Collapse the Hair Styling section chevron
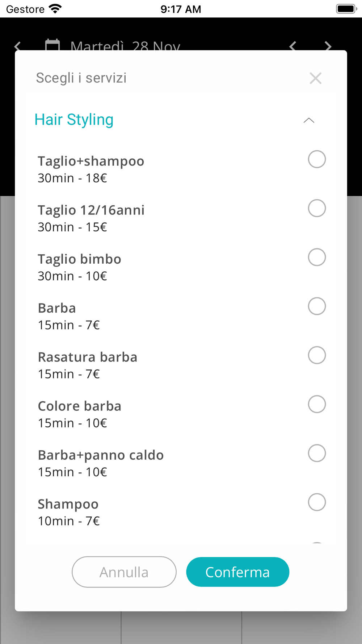Image resolution: width=362 pixels, height=644 pixels. coord(309,120)
